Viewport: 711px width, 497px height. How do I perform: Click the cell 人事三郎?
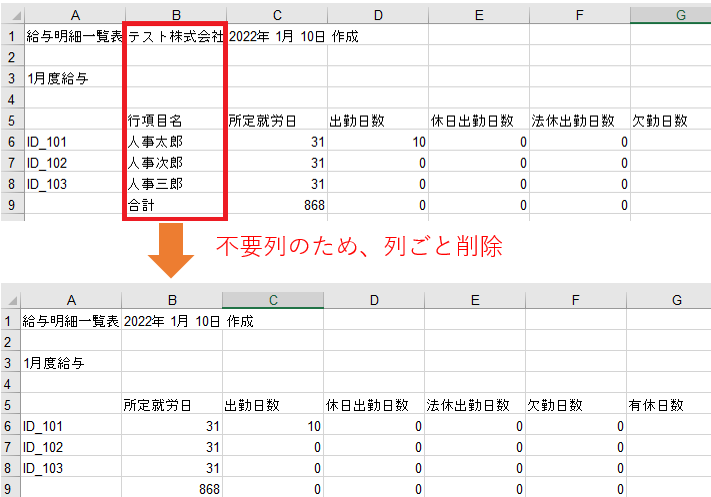[x=176, y=184]
